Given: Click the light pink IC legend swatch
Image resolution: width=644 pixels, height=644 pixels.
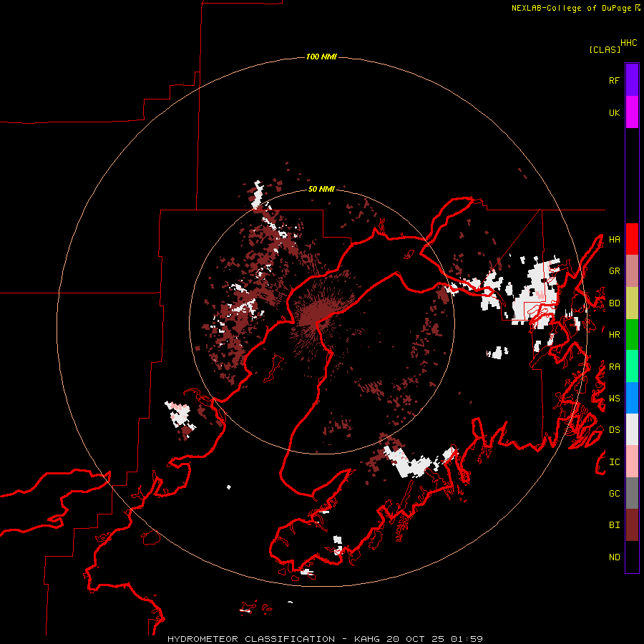Looking at the screenshot, I should coord(632,462).
